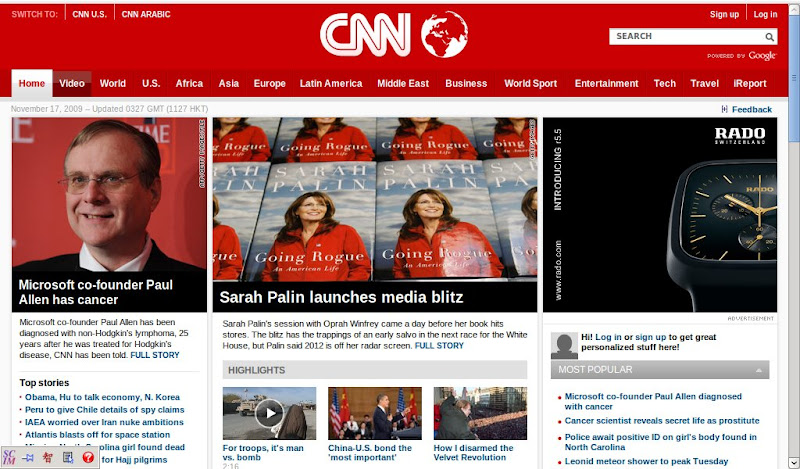Open the Tech section
Screen dimensions: 800x469
point(665,83)
